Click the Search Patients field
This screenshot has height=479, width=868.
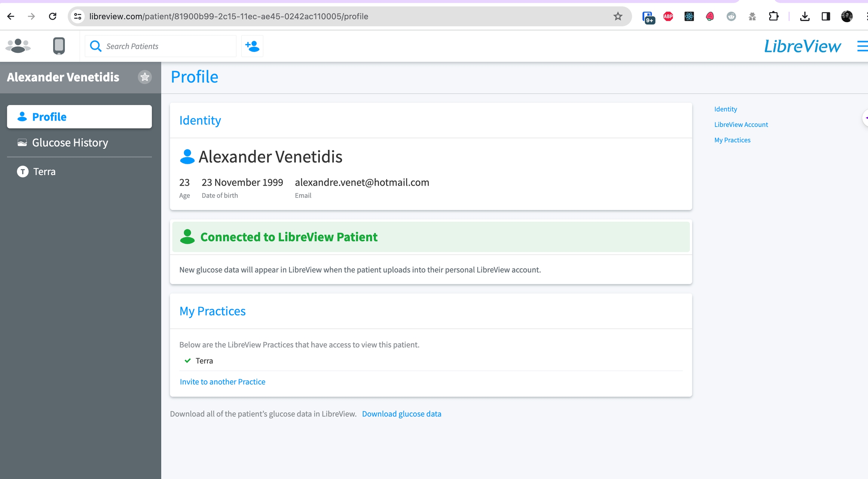point(166,46)
